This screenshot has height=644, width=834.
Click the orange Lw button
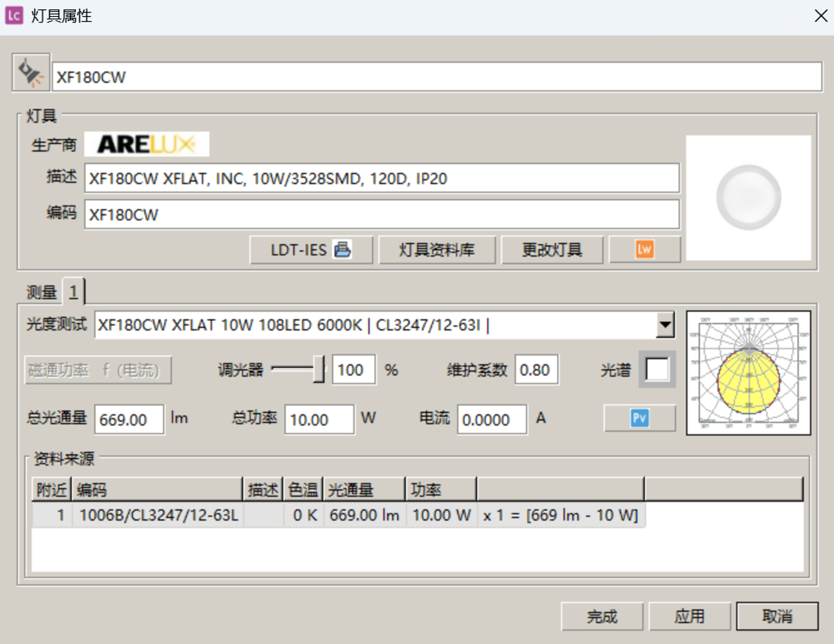coord(644,249)
